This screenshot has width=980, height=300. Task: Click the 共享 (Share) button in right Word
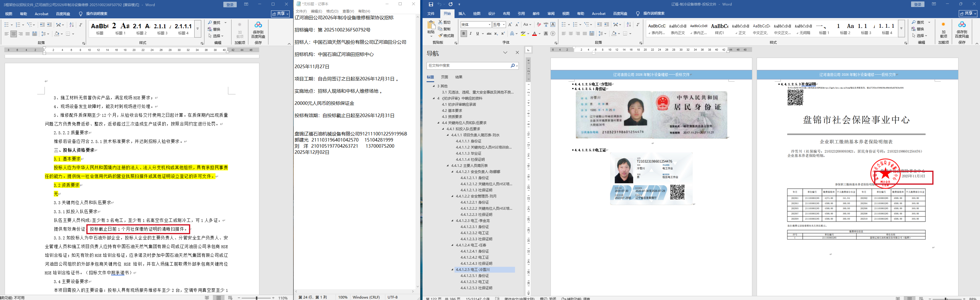click(x=968, y=13)
